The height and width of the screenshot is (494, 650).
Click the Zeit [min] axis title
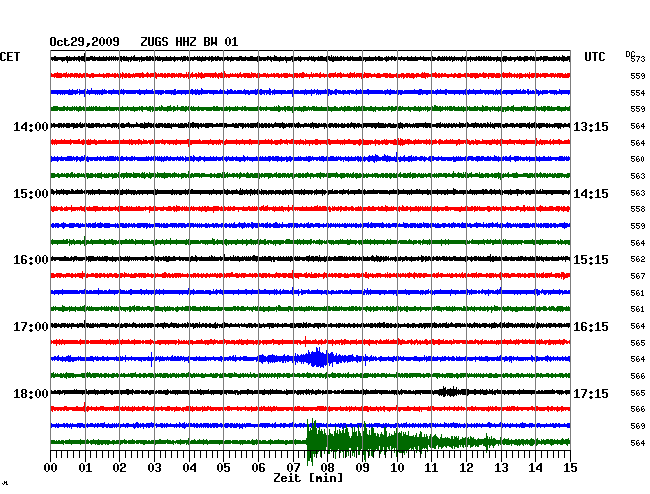[308, 478]
